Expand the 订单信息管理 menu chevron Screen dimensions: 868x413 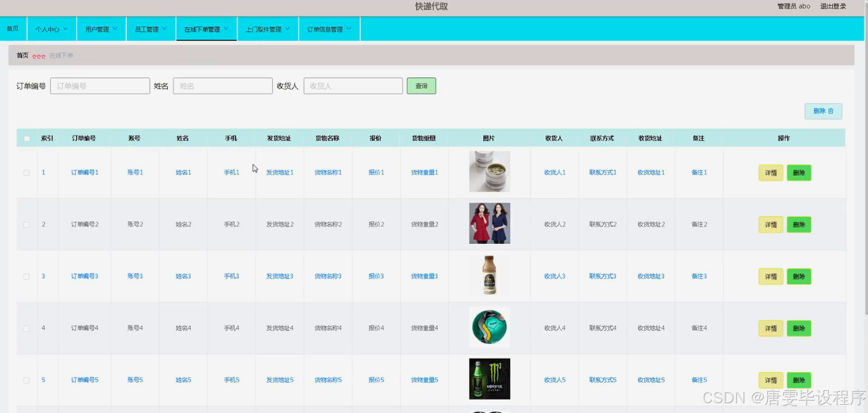coord(349,29)
